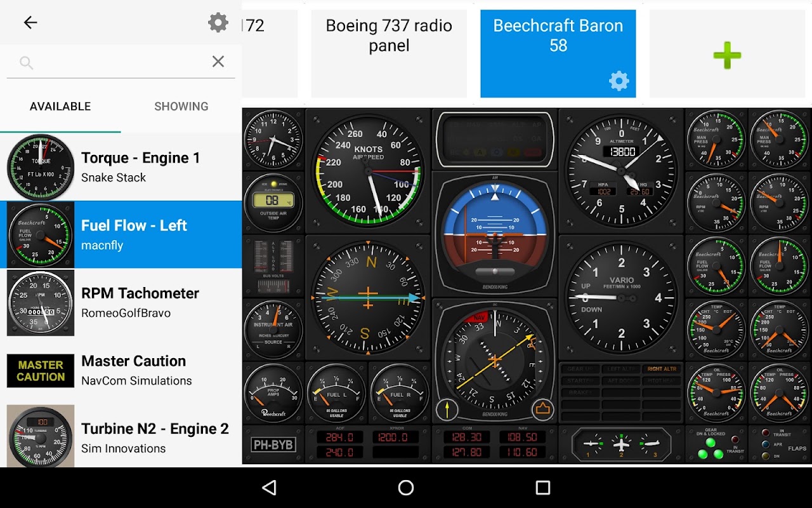
Task: Open sidebar settings gear icon
Action: point(218,23)
